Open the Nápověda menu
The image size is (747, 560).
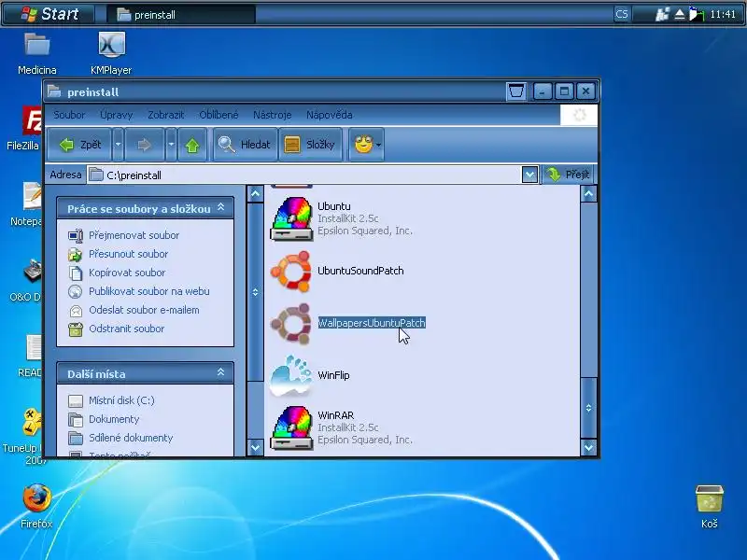[330, 115]
